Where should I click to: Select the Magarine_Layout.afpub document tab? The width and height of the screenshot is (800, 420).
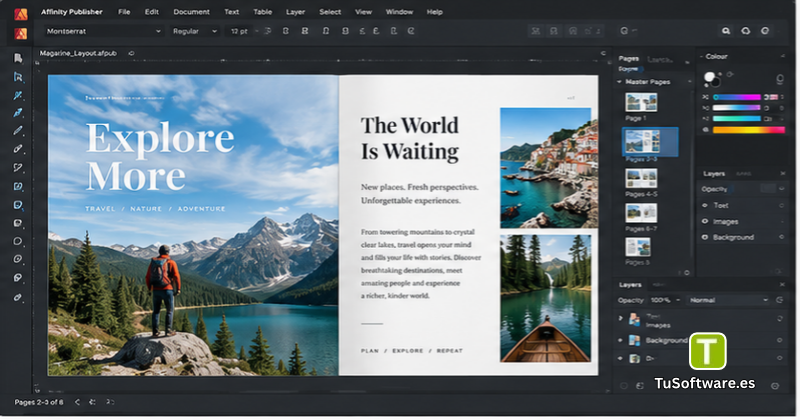(x=78, y=53)
